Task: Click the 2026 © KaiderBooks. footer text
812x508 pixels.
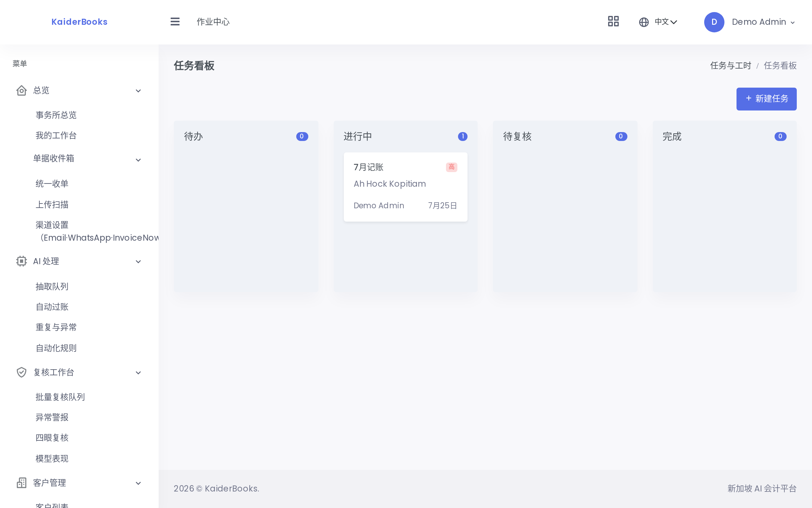Action: (x=216, y=489)
